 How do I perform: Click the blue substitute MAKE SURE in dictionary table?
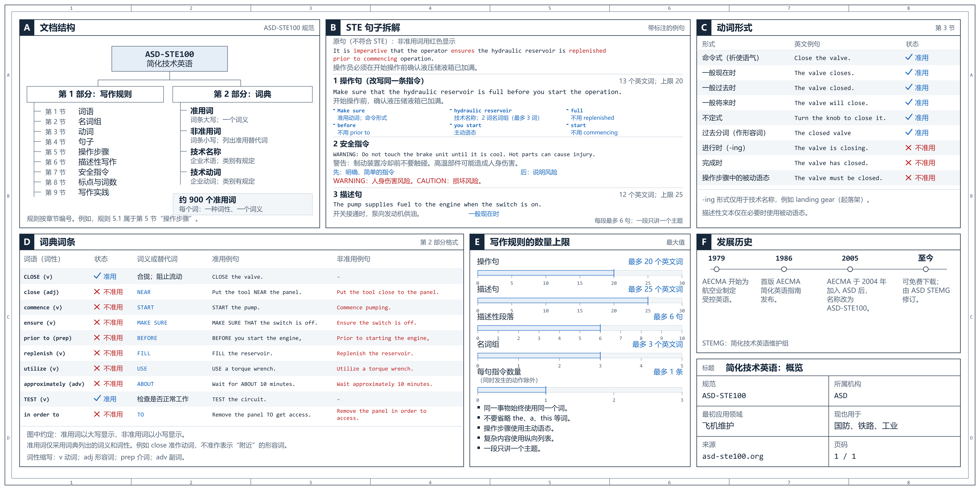pos(152,323)
